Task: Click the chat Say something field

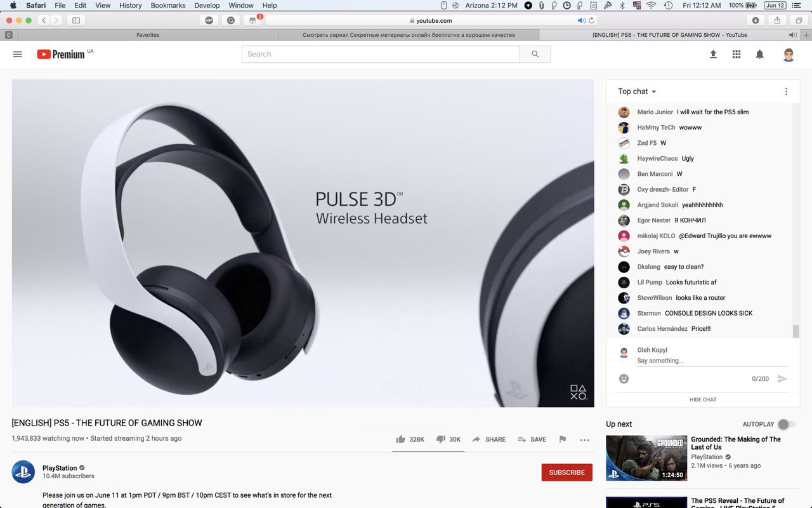Action: pos(712,361)
